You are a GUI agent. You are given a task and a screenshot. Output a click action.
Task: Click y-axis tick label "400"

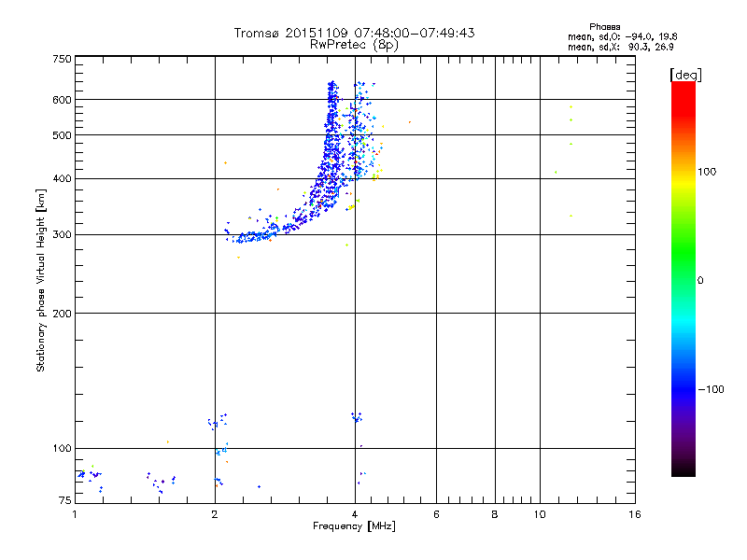pos(62,179)
